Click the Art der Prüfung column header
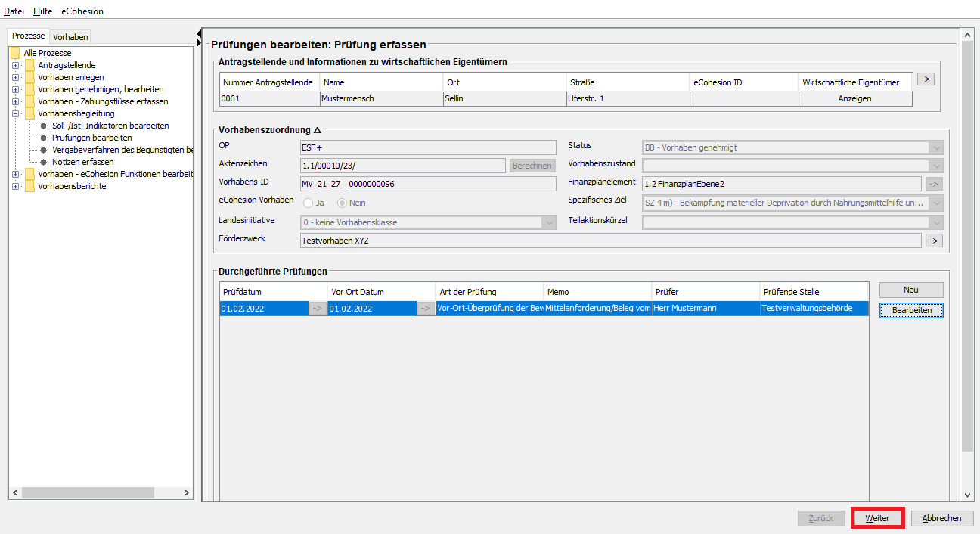Image resolution: width=980 pixels, height=534 pixels. [x=490, y=292]
